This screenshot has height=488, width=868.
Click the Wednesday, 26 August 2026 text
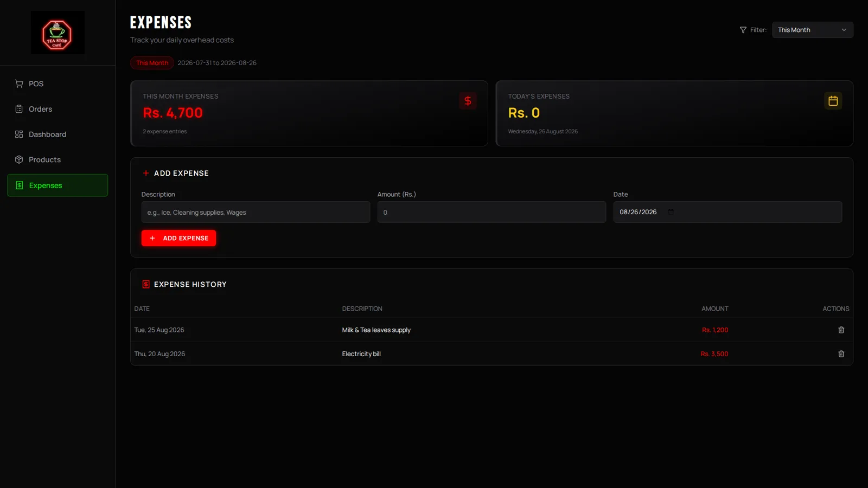(542, 131)
